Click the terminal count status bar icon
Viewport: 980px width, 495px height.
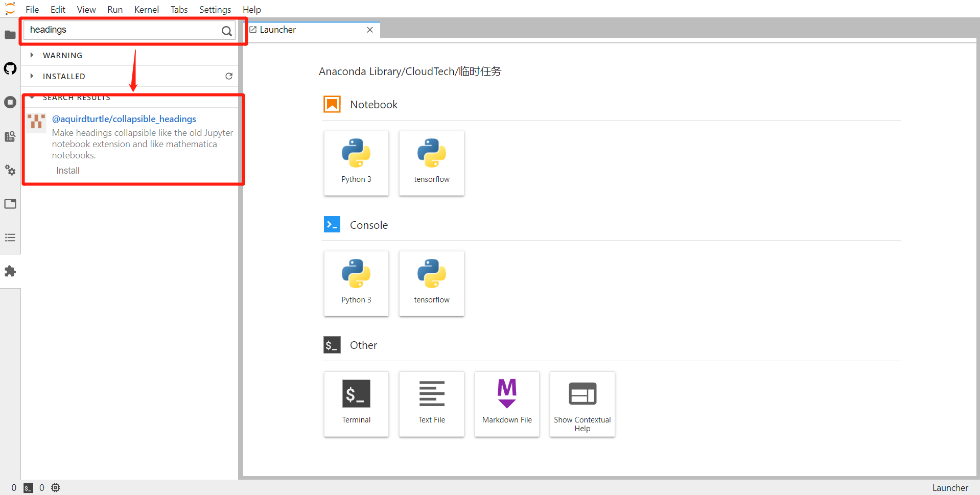click(29, 488)
